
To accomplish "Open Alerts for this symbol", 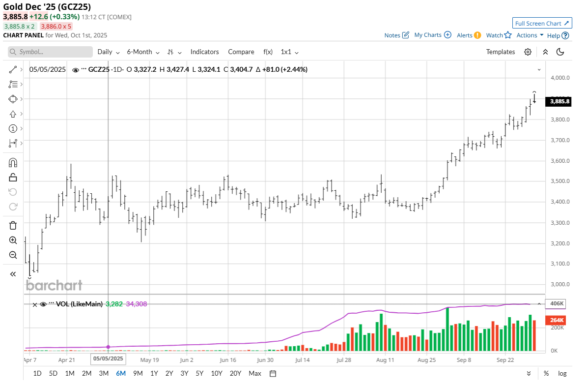I will 468,35.
